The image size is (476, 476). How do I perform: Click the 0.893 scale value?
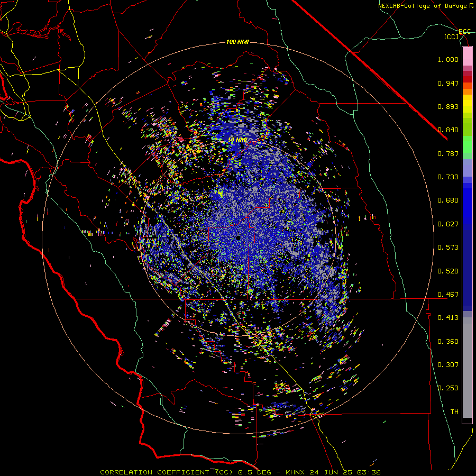click(448, 106)
